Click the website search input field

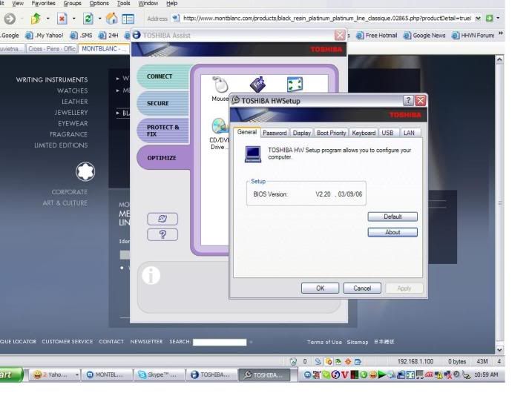219,342
